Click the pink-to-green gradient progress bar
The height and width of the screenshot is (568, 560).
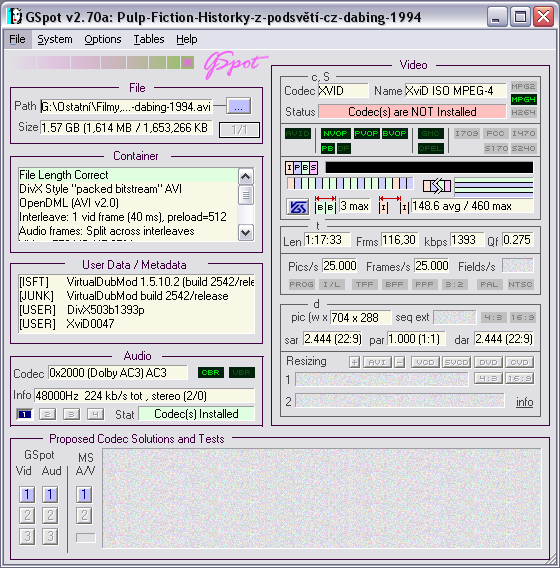click(103, 63)
